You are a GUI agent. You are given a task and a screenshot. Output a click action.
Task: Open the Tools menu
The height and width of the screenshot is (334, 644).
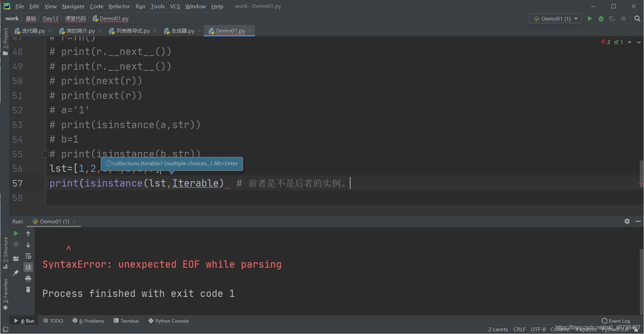(157, 6)
